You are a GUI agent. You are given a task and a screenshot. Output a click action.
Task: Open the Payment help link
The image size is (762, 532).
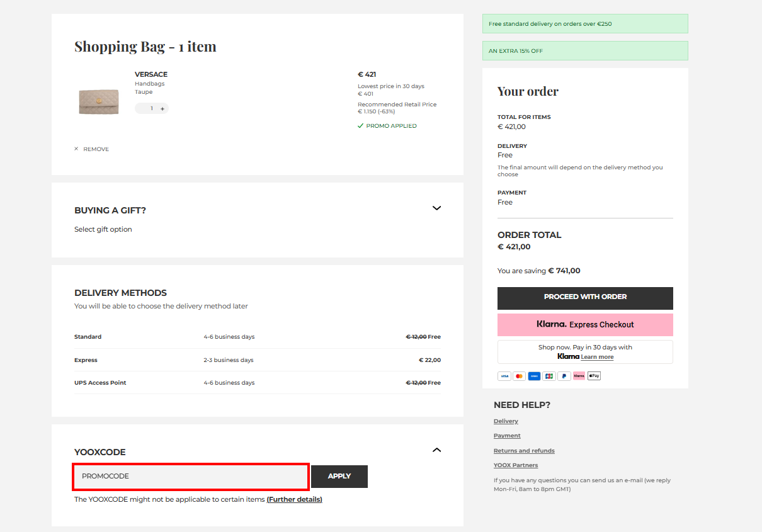click(x=507, y=436)
